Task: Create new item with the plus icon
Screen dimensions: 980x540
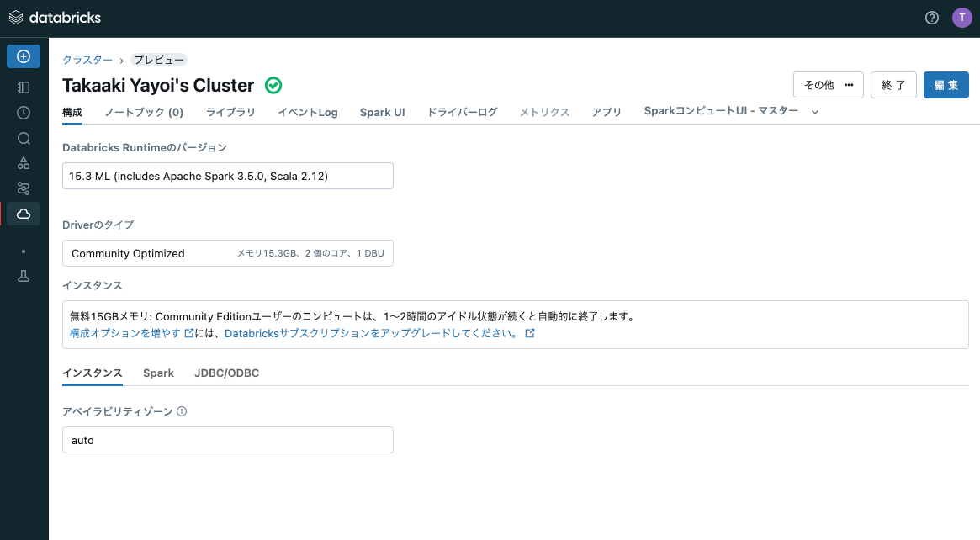Action: (x=23, y=56)
